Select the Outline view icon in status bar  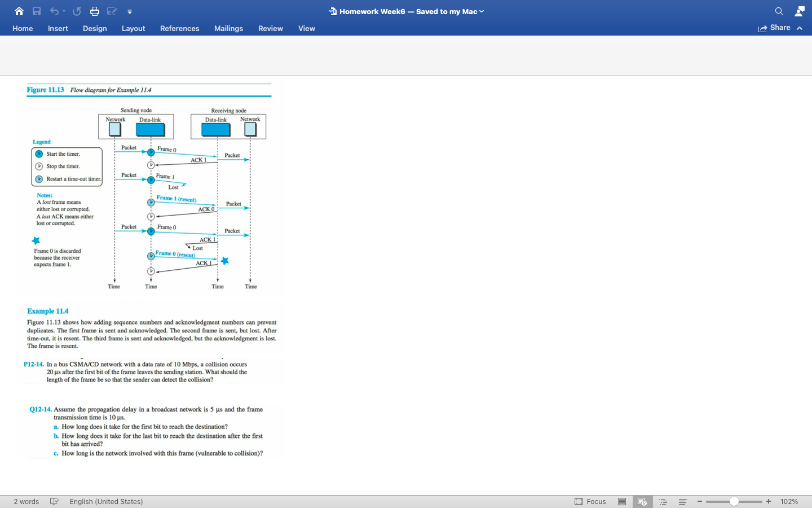coord(663,501)
